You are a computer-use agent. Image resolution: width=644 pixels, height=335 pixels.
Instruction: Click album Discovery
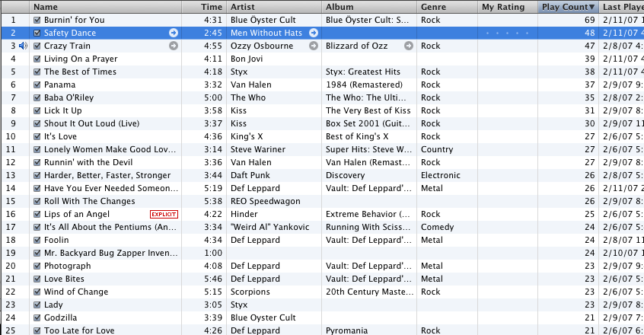point(346,175)
